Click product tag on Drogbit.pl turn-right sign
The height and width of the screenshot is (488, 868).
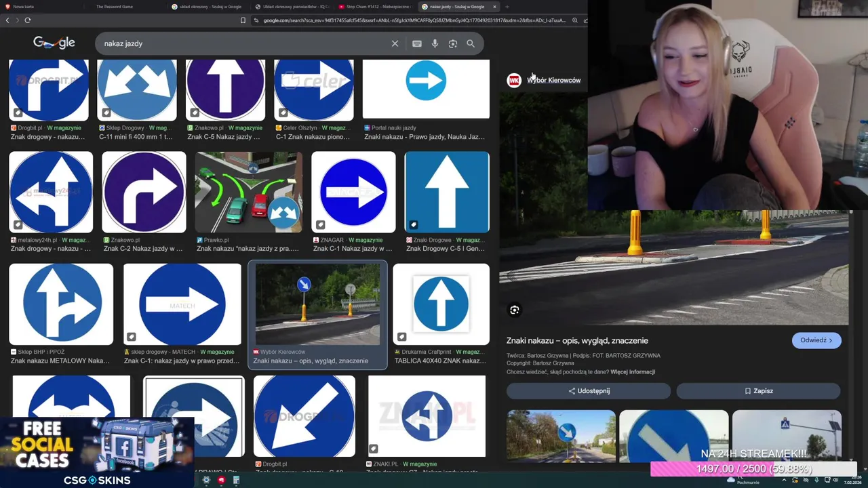18,113
